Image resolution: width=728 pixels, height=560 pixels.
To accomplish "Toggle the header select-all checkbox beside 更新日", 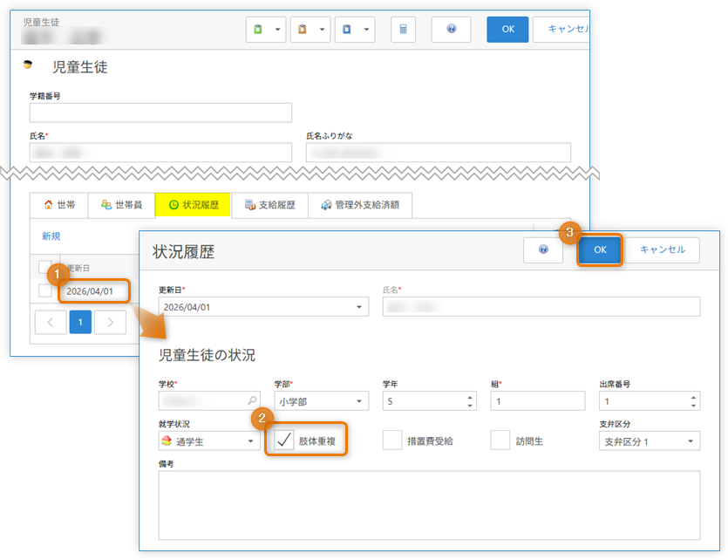I will click(x=45, y=267).
